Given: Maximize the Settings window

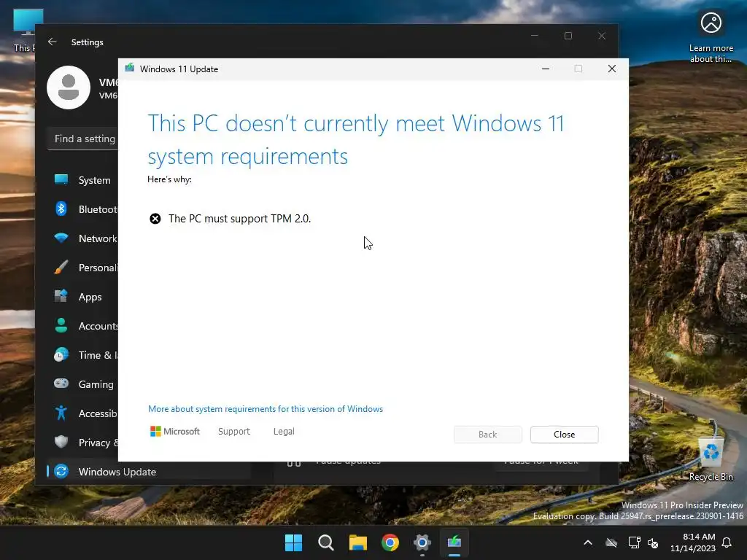Looking at the screenshot, I should coord(568,36).
